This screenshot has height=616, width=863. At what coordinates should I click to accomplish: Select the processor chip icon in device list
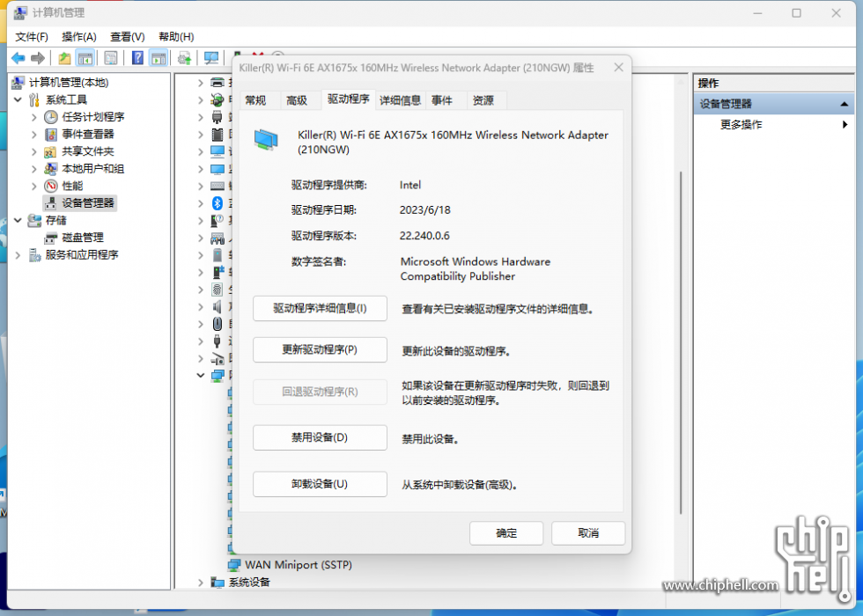(218, 134)
